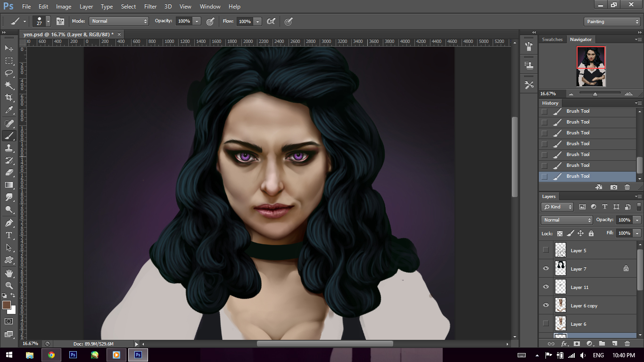
Task: Click the Navigator image thumbnail
Action: point(591,66)
